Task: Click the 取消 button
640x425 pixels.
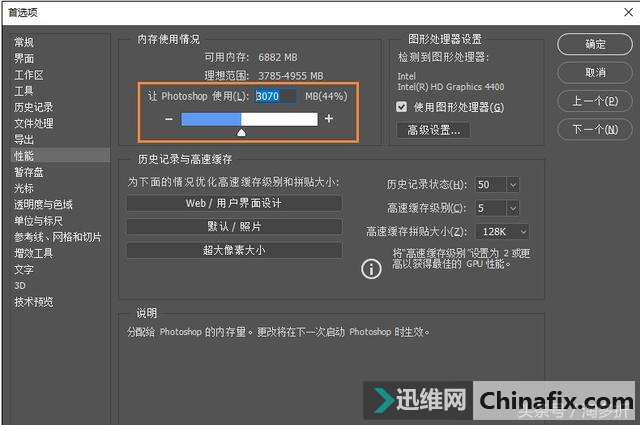Action: tap(595, 73)
